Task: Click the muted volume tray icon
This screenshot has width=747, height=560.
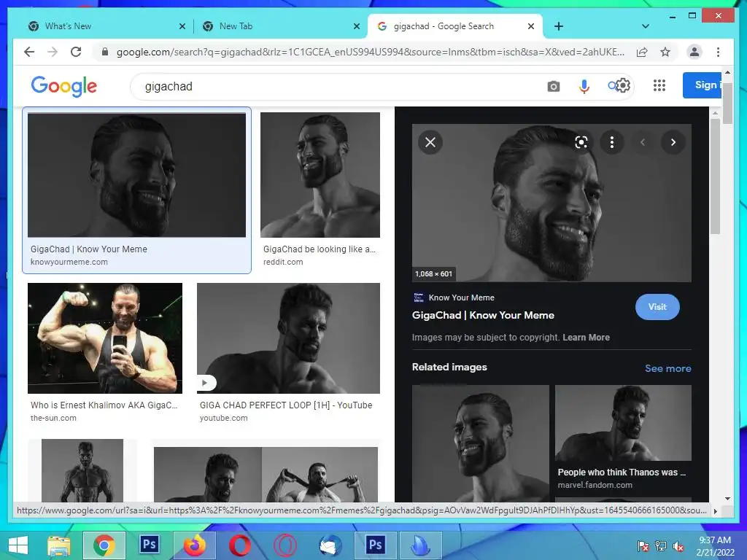Action: coord(678,547)
